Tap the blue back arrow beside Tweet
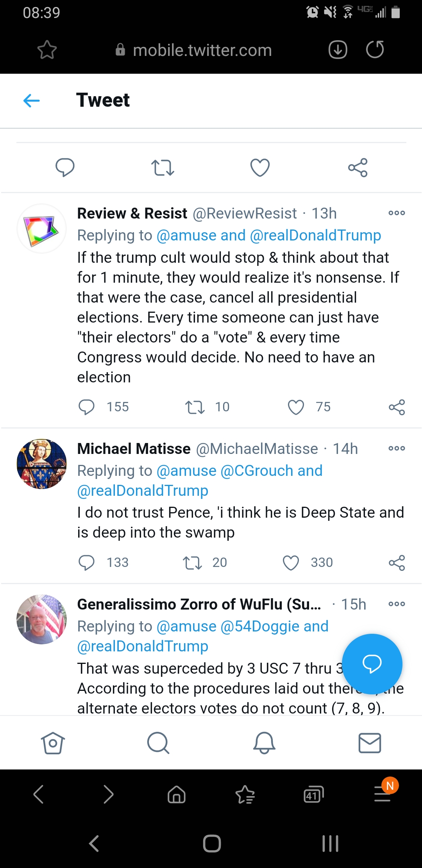The width and height of the screenshot is (422, 868). (x=32, y=100)
